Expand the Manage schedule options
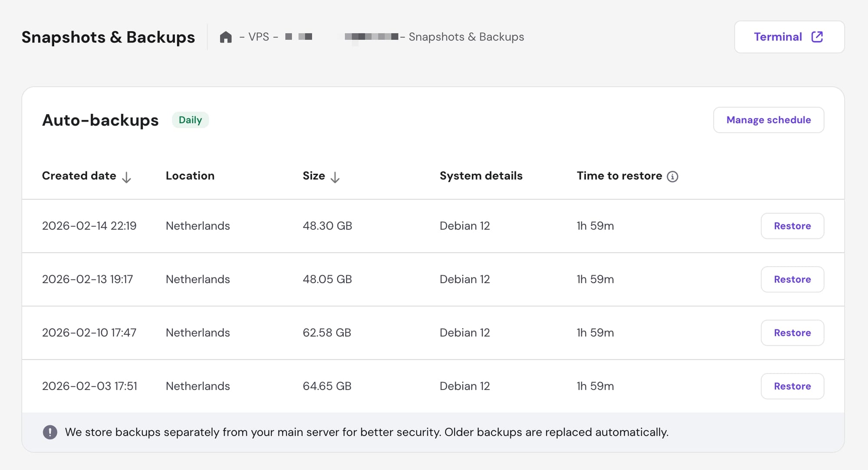 [769, 120]
